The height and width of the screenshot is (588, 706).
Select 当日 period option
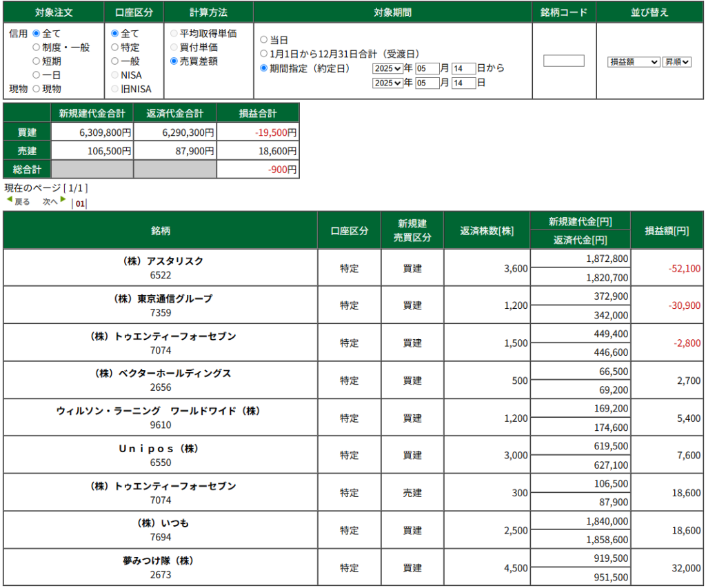click(264, 39)
